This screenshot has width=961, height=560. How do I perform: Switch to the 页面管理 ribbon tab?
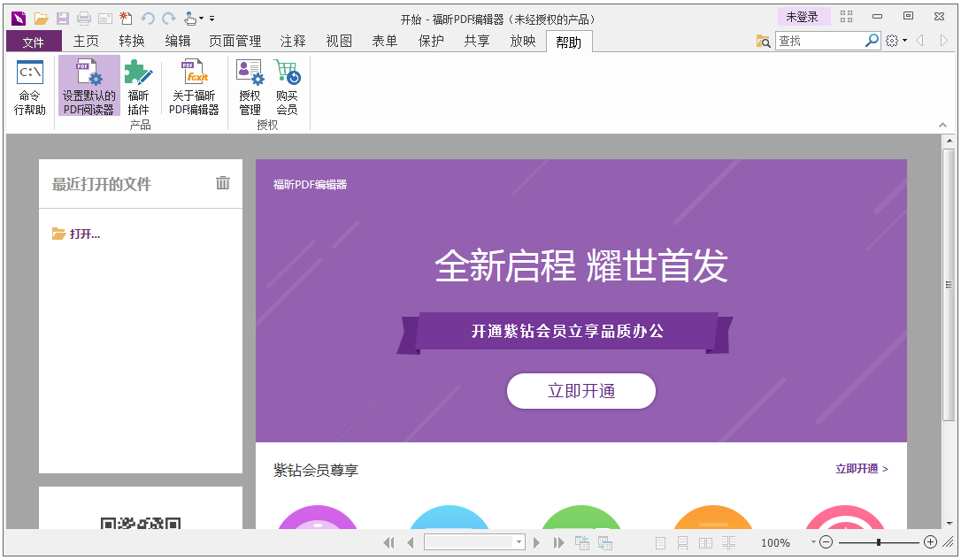pyautogui.click(x=234, y=40)
